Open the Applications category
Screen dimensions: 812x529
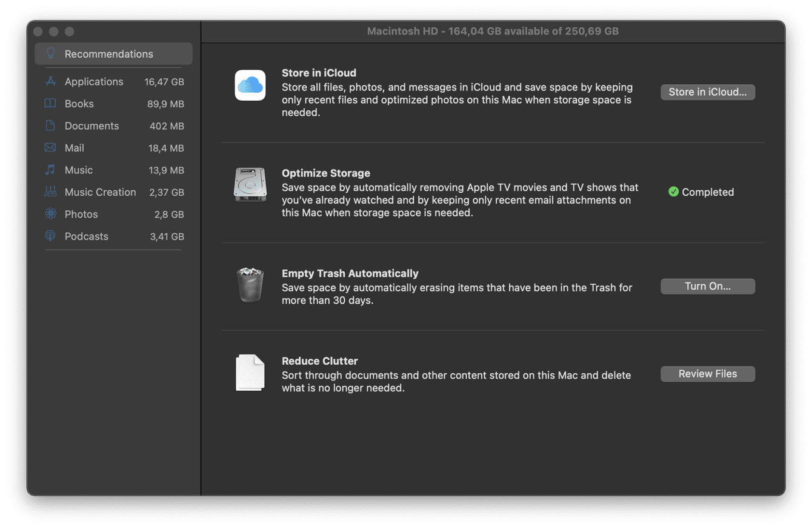click(x=114, y=82)
